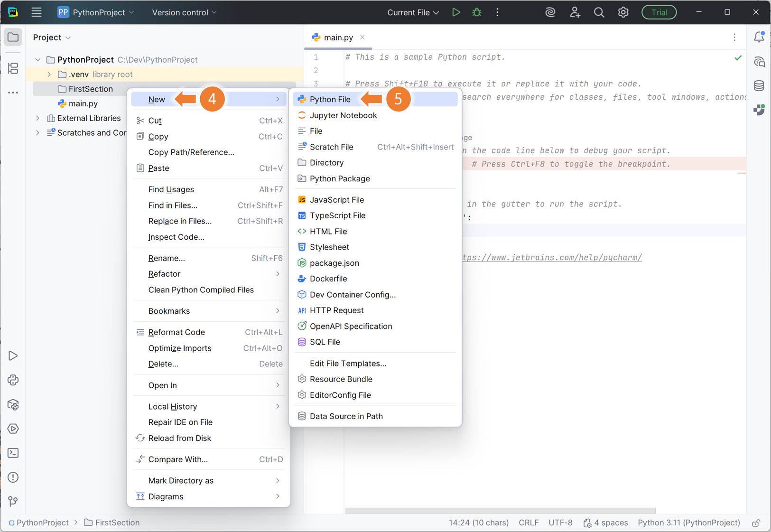Open Version control dropdown
Image resolution: width=771 pixels, height=532 pixels.
pos(184,12)
